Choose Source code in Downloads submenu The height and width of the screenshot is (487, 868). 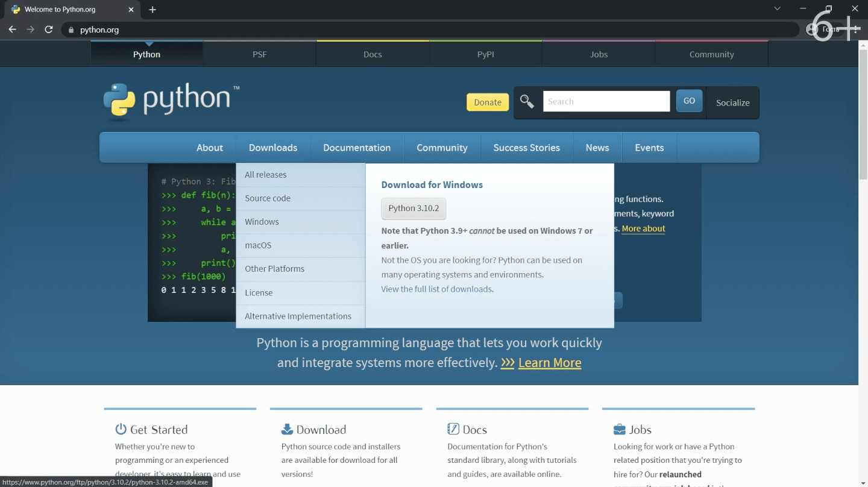click(x=301, y=198)
